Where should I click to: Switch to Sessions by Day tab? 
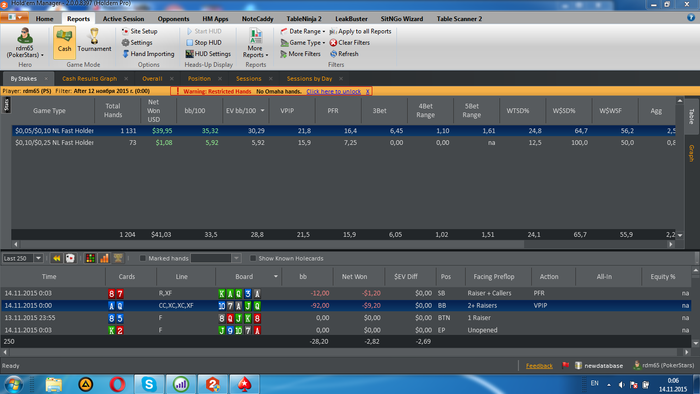[x=309, y=79]
